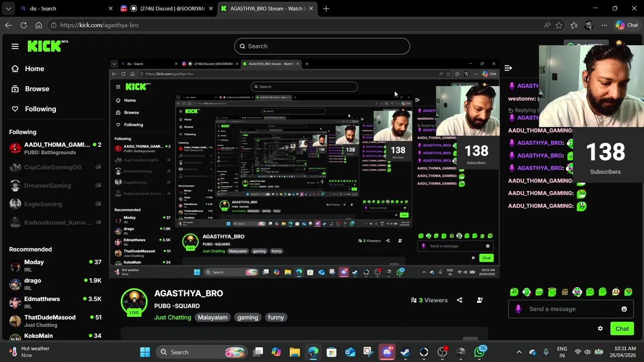This screenshot has width=644, height=362.
Task: Open chat settings gear
Action: 600,329
